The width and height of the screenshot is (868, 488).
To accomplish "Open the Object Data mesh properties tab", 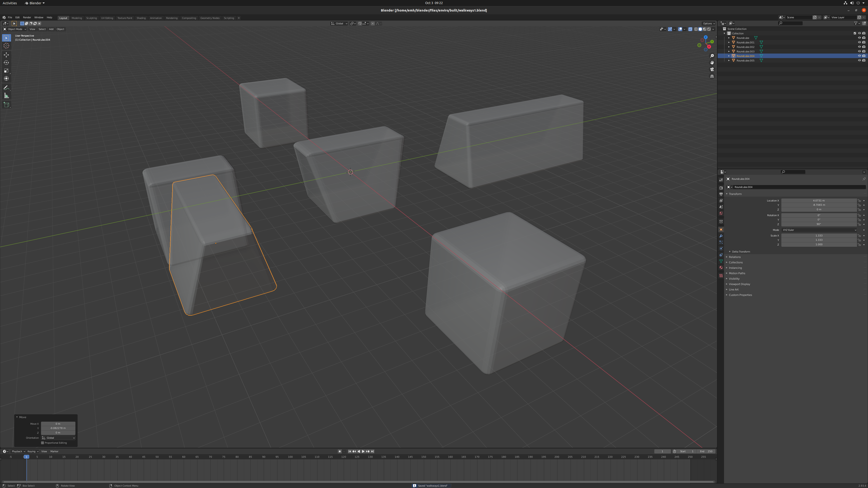I will click(x=721, y=261).
